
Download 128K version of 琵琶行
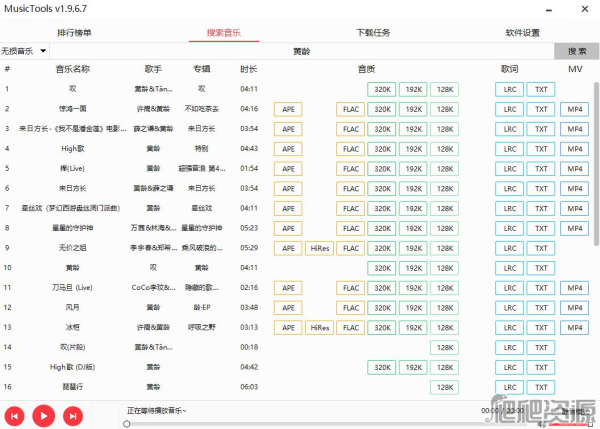444,387
